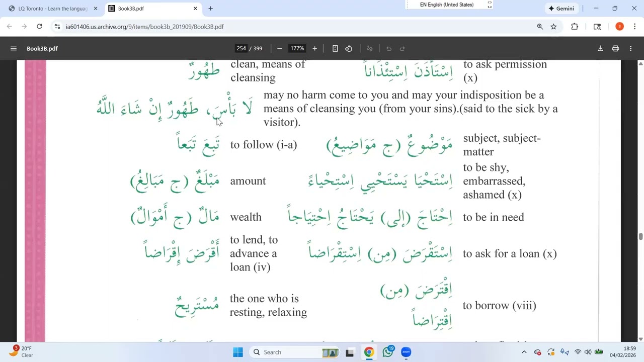This screenshot has height=362, width=644.
Task: Click the word 'amount'
Action: point(248,181)
